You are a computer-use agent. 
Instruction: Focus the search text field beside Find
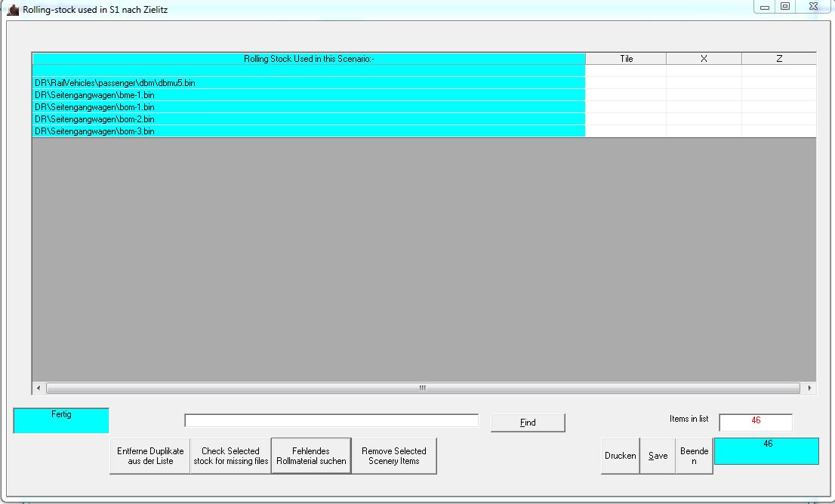[x=331, y=420]
